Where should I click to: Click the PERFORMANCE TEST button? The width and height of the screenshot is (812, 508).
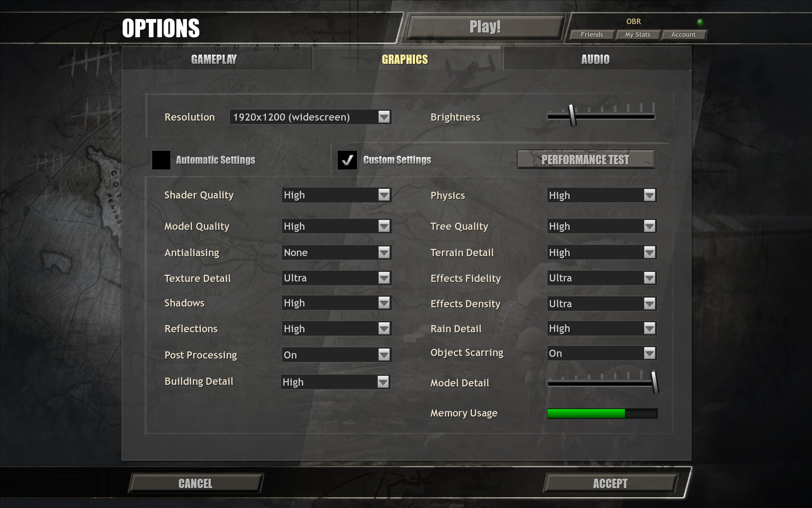[x=584, y=159]
